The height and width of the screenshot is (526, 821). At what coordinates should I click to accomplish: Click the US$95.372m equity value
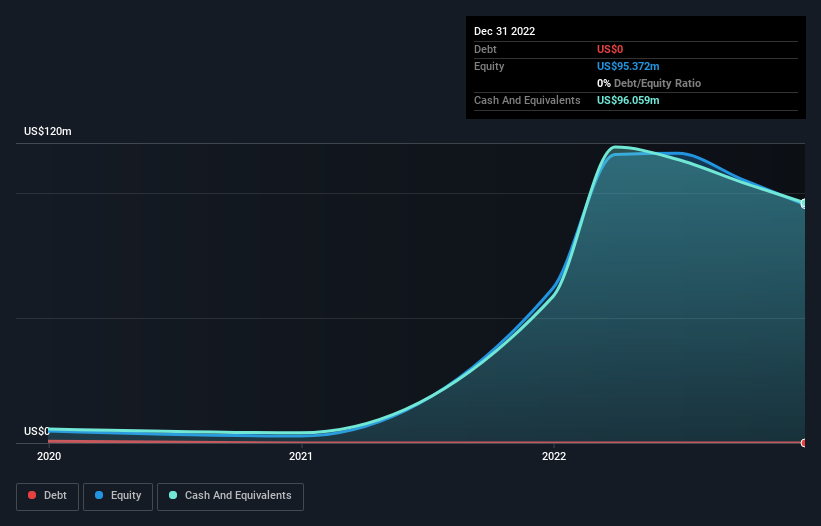point(628,66)
